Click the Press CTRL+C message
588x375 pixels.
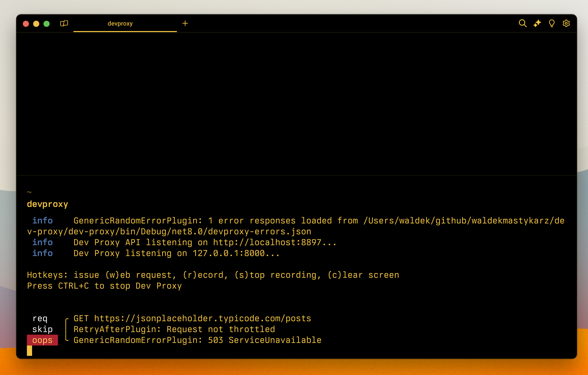click(104, 286)
